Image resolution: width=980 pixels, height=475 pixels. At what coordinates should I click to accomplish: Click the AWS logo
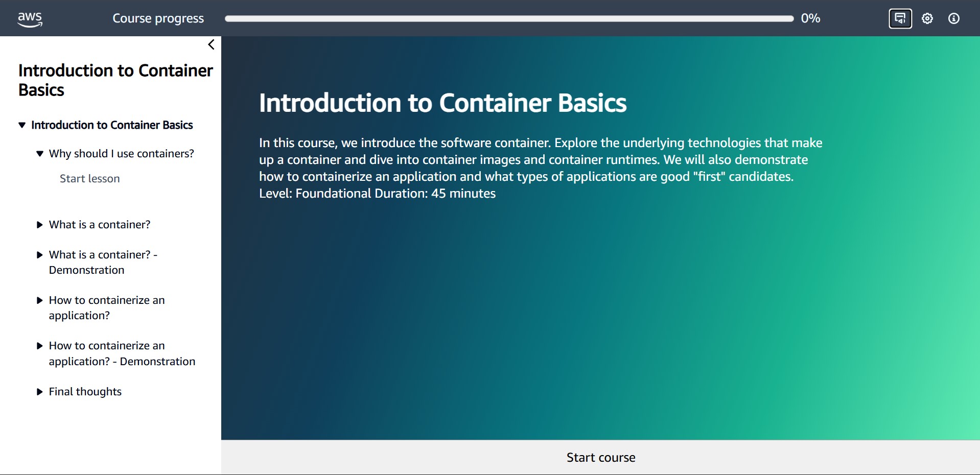[30, 19]
